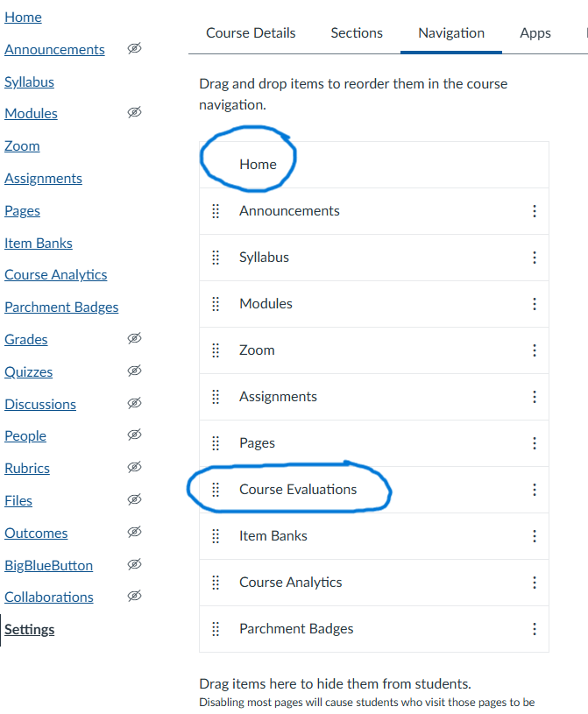Image resolution: width=588 pixels, height=714 pixels.
Task: Open the Apps tab
Action: click(x=535, y=33)
